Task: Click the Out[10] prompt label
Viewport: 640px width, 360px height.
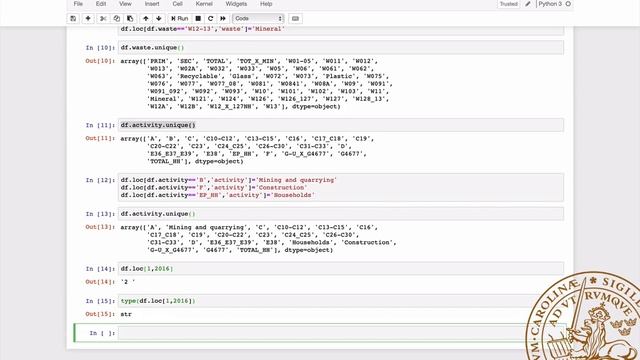Action: [x=100, y=61]
